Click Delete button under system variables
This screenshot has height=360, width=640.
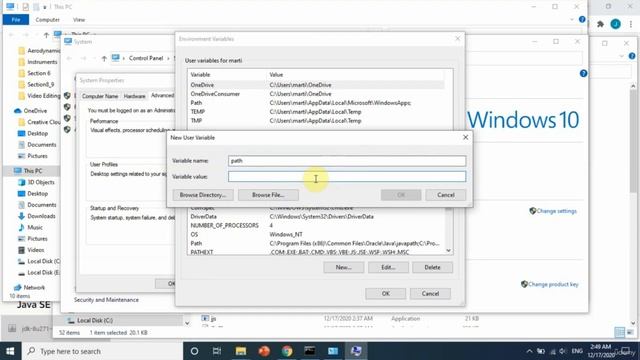[x=432, y=267]
